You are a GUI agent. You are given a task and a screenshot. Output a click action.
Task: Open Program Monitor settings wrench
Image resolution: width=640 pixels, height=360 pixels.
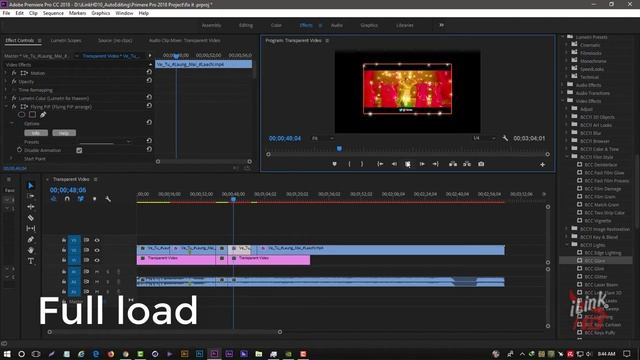[x=505, y=138]
